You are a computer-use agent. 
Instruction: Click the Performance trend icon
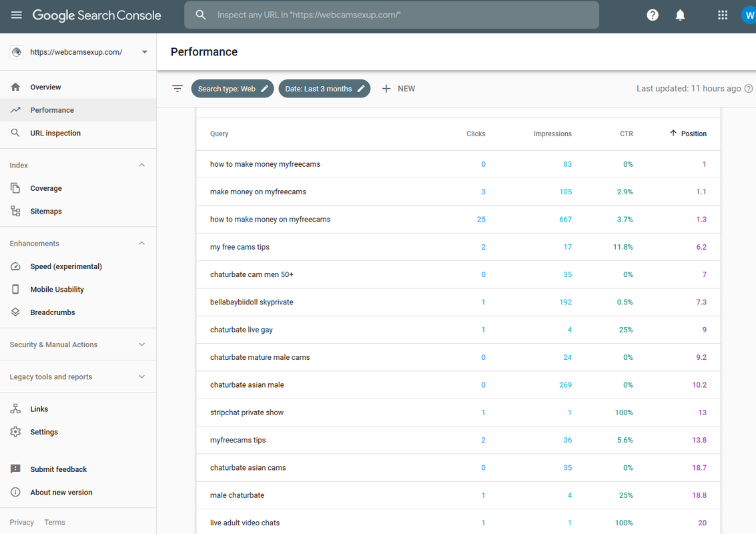(x=15, y=110)
